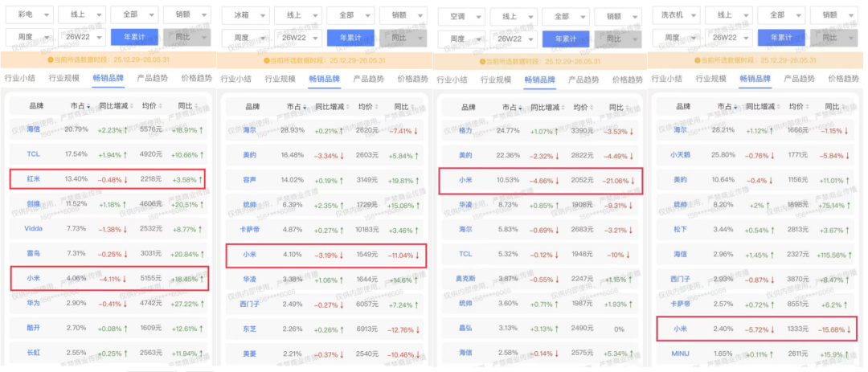Sort by 市占 in the 空调 panel

point(512,107)
